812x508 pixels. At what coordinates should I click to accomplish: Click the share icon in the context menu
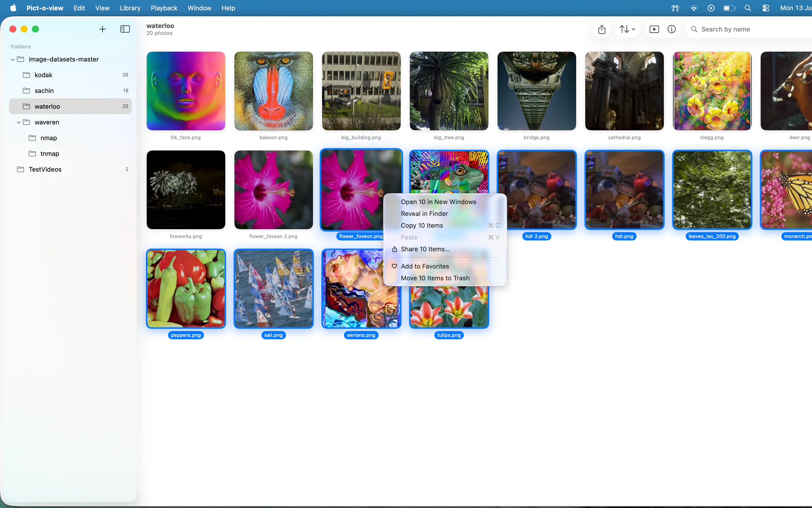pyautogui.click(x=394, y=249)
